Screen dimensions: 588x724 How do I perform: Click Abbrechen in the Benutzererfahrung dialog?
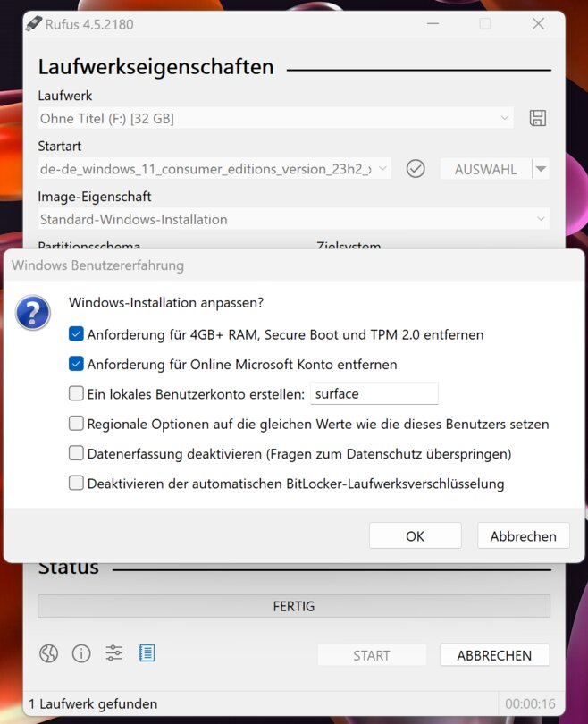click(523, 536)
